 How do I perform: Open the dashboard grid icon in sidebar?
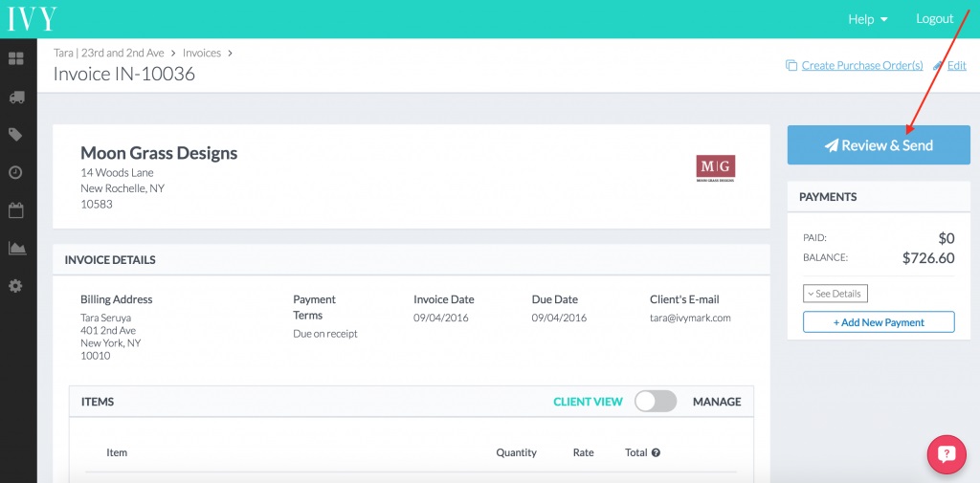pos(15,58)
